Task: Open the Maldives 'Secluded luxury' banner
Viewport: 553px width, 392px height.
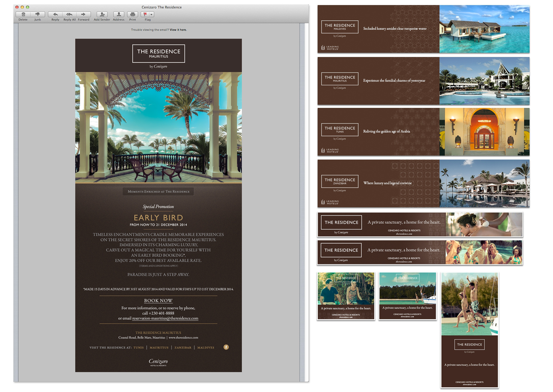Action: (x=423, y=29)
